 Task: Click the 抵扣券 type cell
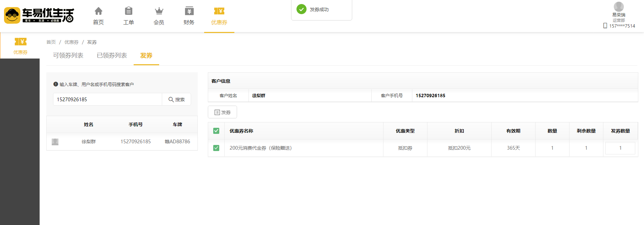[405, 148]
